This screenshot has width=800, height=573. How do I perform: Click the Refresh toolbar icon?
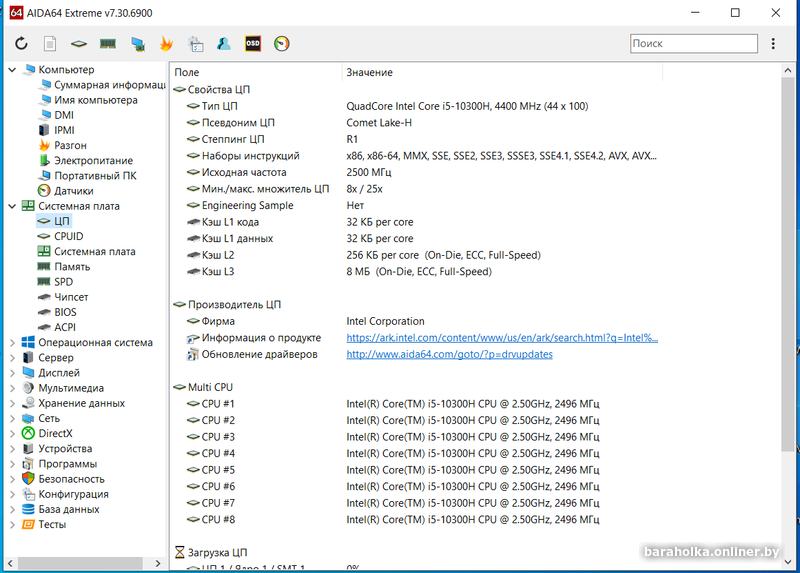click(21, 43)
